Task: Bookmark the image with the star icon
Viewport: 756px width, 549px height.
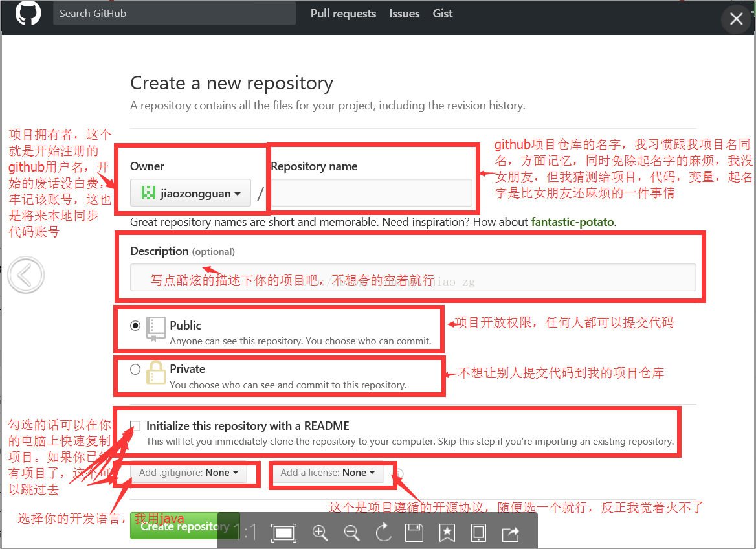Action: tap(447, 533)
